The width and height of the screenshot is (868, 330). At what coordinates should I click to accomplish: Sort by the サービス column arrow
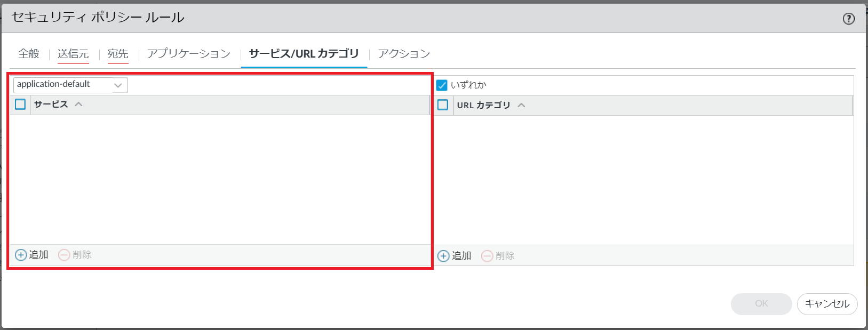point(78,104)
